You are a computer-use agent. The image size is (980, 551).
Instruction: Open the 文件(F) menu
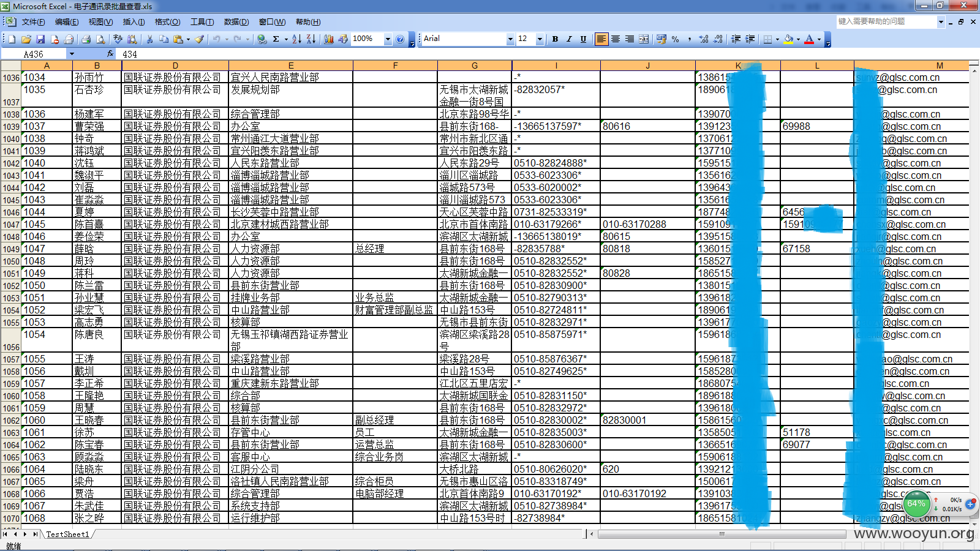tap(33, 22)
